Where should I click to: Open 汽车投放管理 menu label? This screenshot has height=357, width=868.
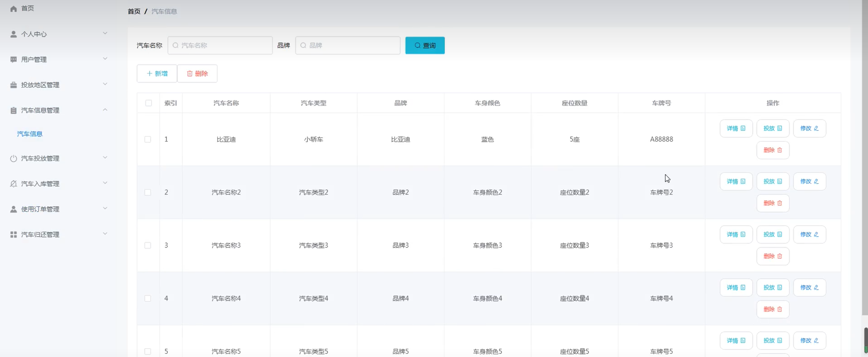click(x=40, y=158)
